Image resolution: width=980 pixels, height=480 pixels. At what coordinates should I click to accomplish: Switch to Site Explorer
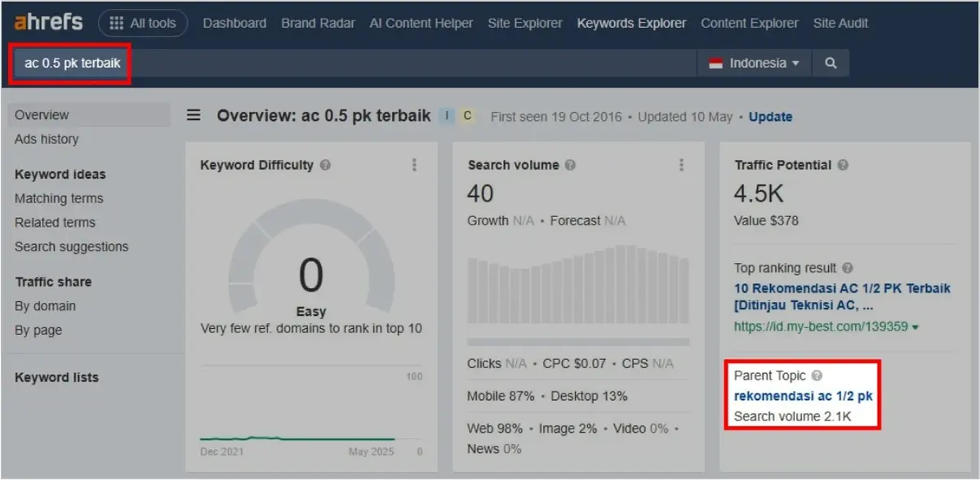point(525,23)
